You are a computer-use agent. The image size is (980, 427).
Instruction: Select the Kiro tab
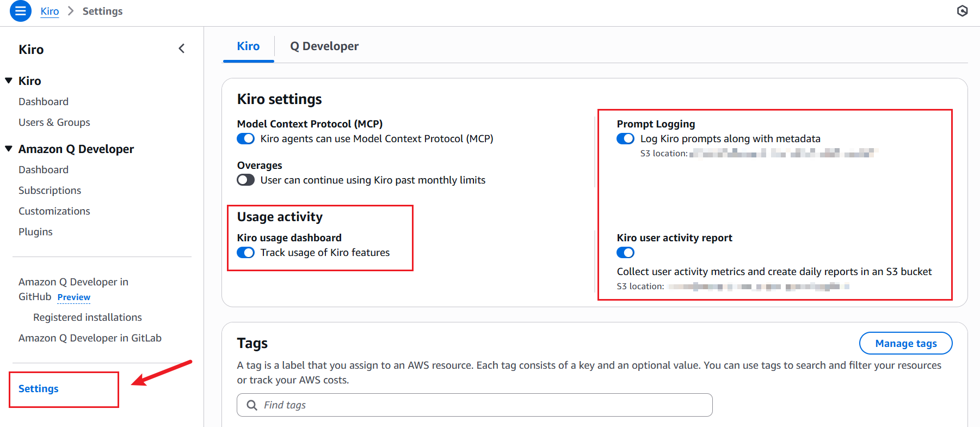(248, 46)
